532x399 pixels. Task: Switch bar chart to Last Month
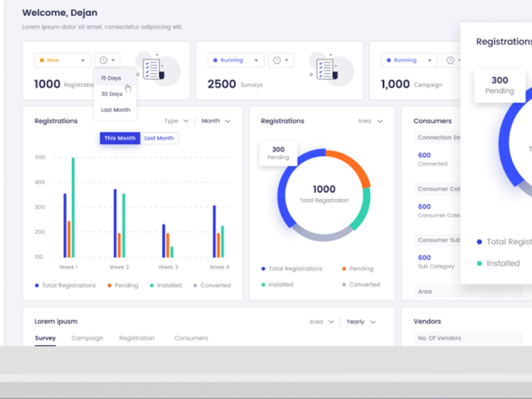(159, 138)
